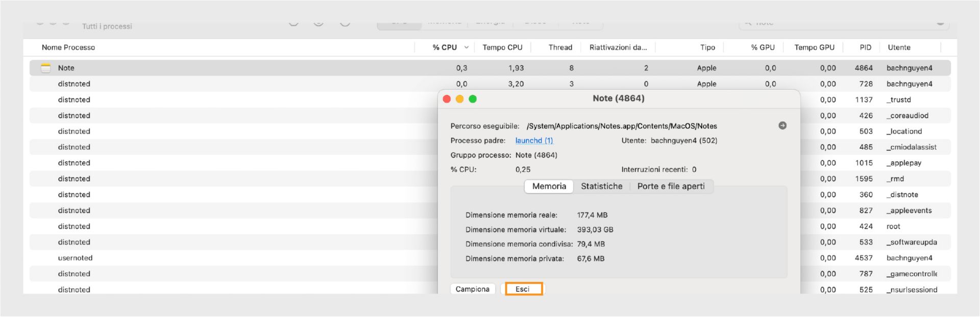Screen dimensions: 980x317
Task: Sort by % CPU column header
Action: point(445,47)
